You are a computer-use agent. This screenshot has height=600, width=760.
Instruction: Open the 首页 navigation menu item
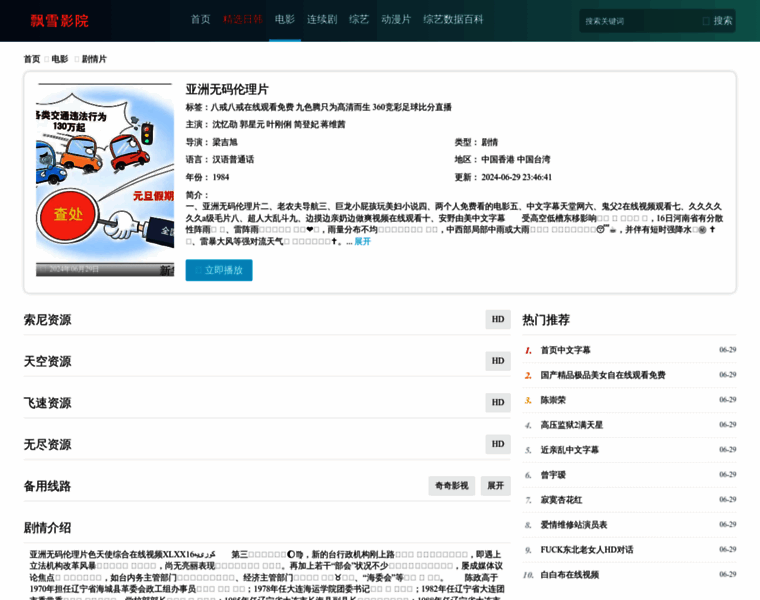tap(201, 19)
